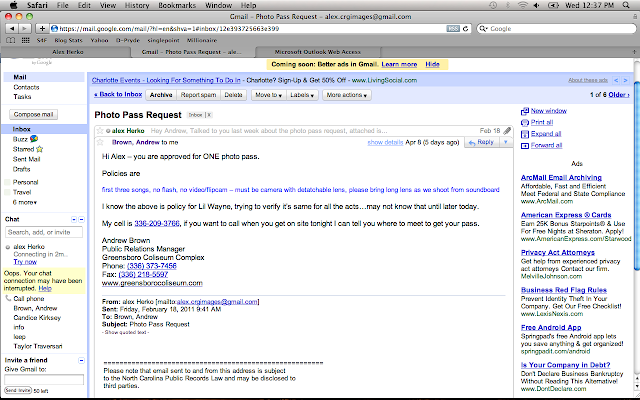Click Learn more link in banner
Image resolution: width=640 pixels, height=400 pixels.
tap(399, 64)
